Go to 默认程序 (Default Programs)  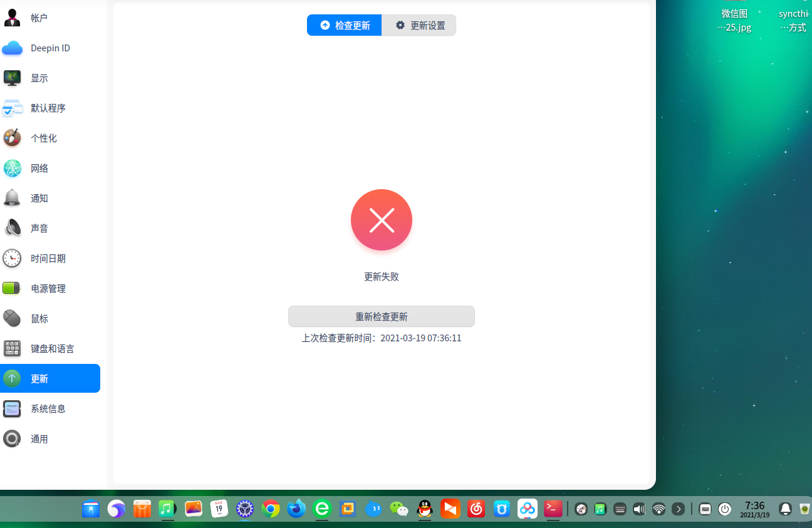point(50,108)
